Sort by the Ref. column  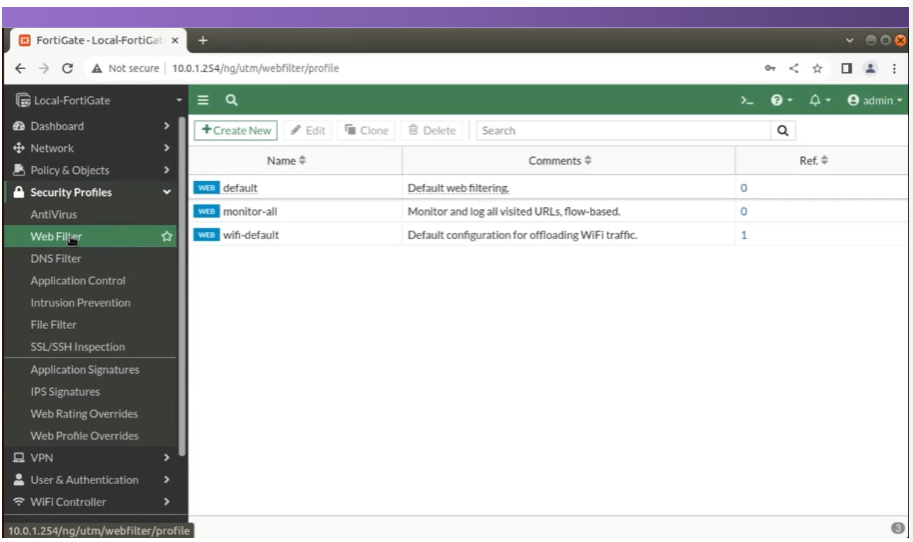[813, 161]
